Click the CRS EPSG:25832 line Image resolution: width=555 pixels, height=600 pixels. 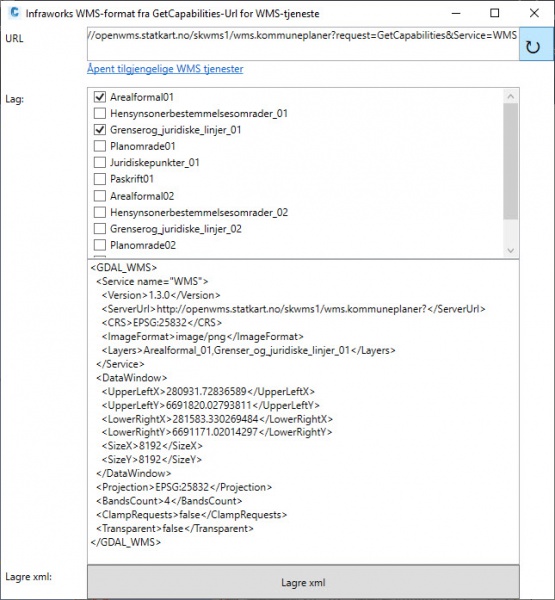[162, 323]
